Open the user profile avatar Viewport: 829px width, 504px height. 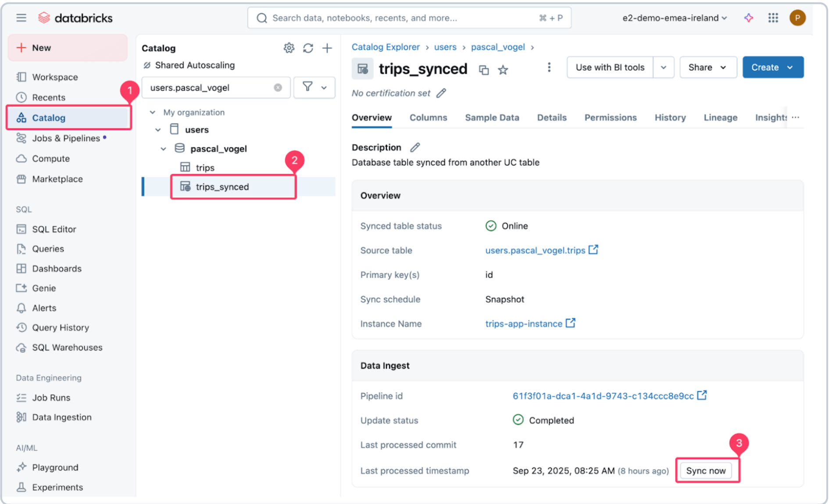coord(797,18)
